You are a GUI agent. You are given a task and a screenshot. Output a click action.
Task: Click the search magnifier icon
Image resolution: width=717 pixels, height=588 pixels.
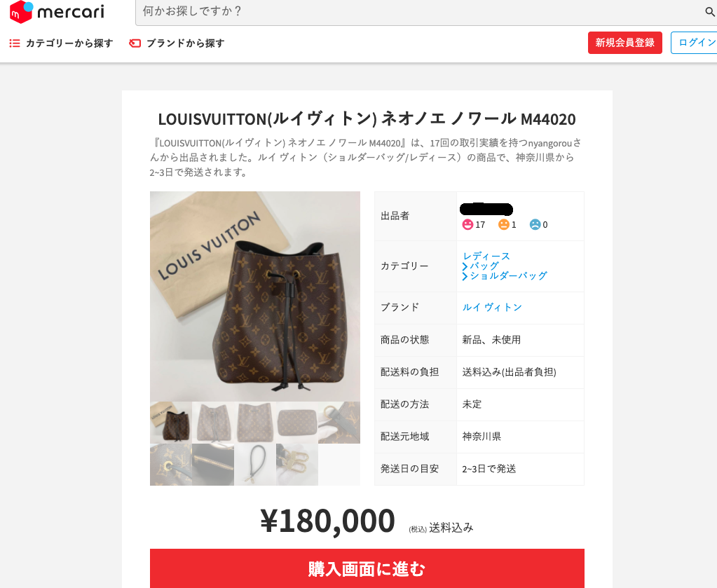coord(710,11)
